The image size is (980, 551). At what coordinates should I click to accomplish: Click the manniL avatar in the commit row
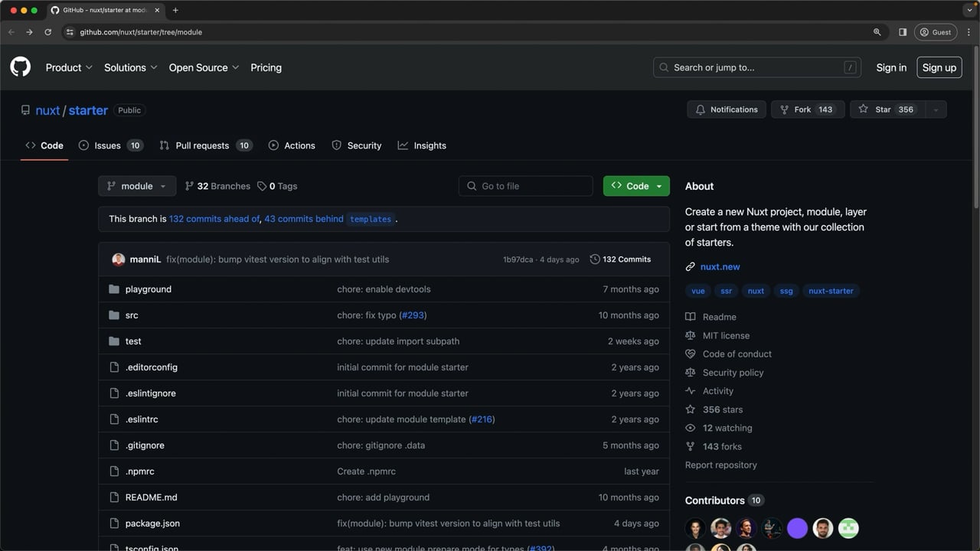[x=118, y=259]
